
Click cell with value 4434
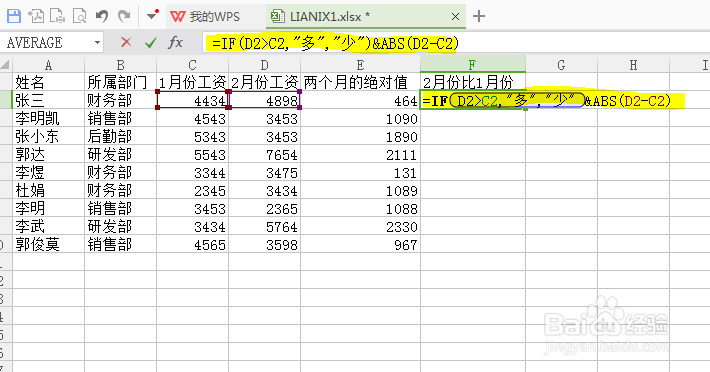[x=192, y=100]
